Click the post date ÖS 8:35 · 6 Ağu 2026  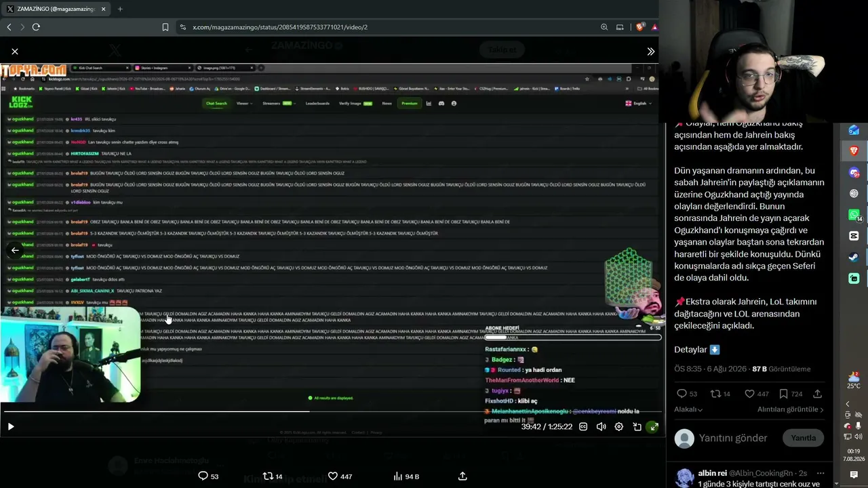(710, 369)
